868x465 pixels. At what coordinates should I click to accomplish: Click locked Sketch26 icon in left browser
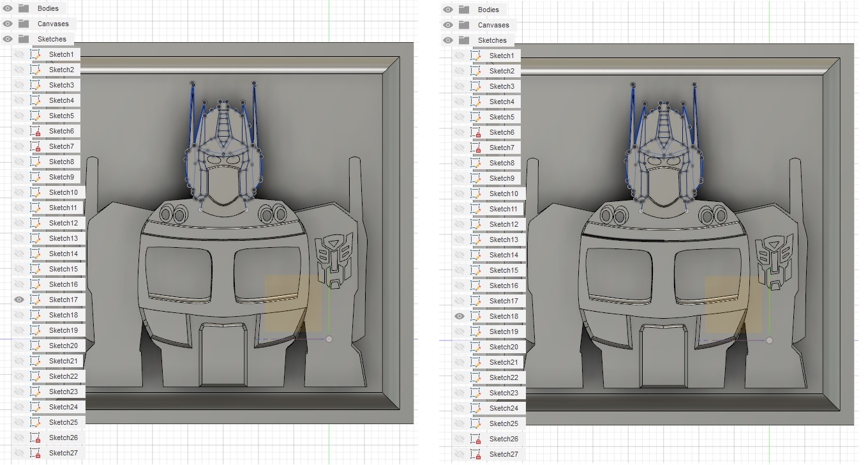[36, 438]
